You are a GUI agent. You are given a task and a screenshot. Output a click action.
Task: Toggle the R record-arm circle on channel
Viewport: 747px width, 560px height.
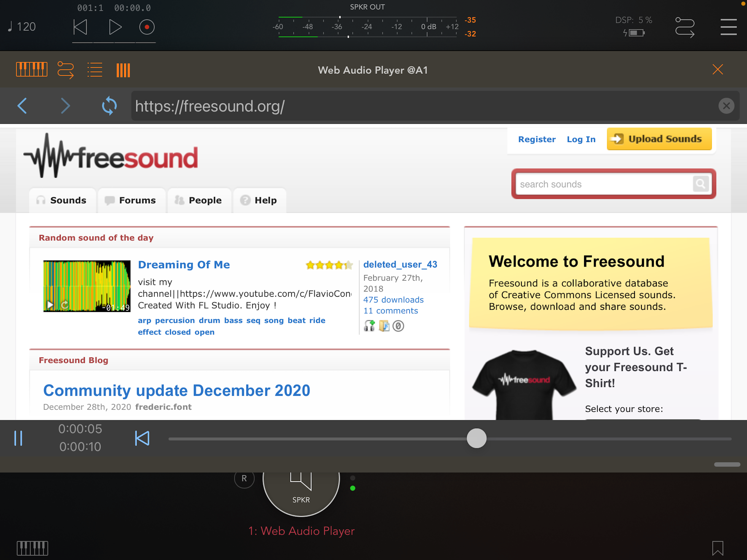244,478
